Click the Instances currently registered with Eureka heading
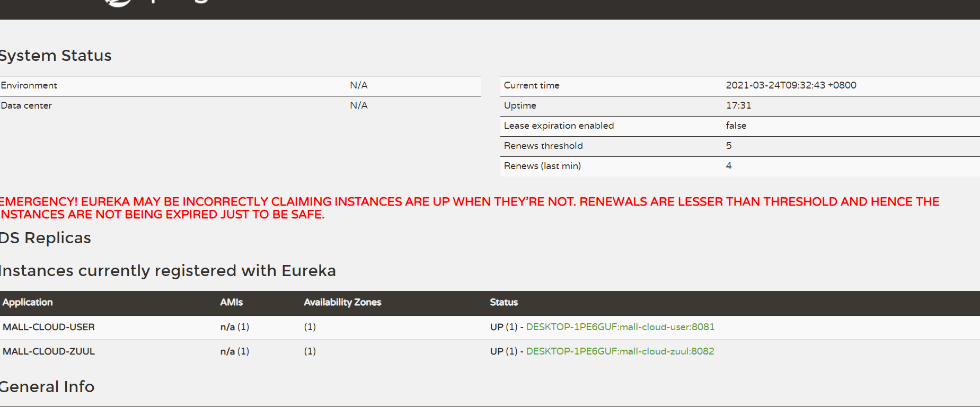 pyautogui.click(x=167, y=271)
